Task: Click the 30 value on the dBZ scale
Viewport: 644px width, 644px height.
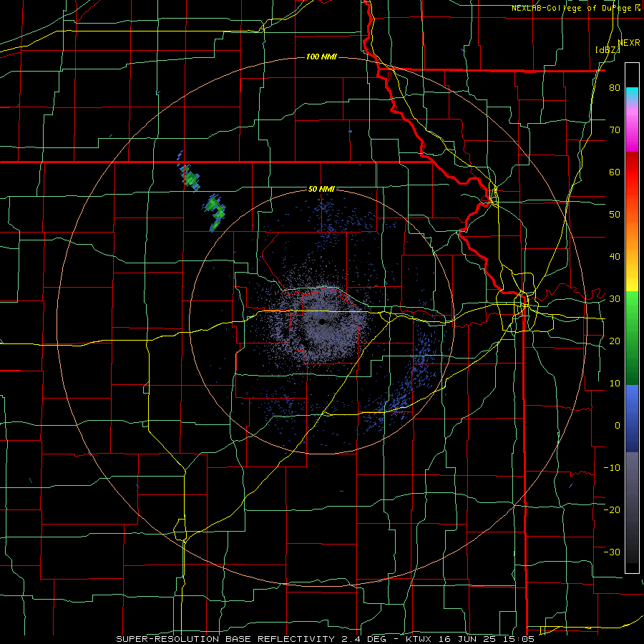Action: point(615,299)
